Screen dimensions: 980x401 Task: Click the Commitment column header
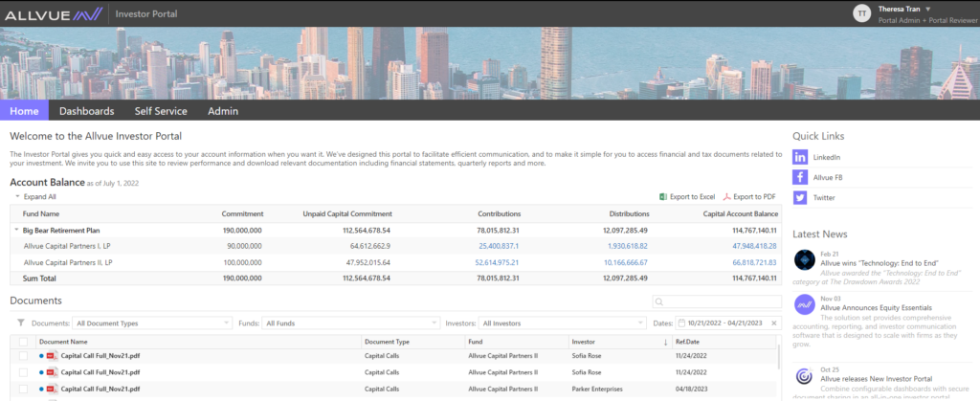242,213
